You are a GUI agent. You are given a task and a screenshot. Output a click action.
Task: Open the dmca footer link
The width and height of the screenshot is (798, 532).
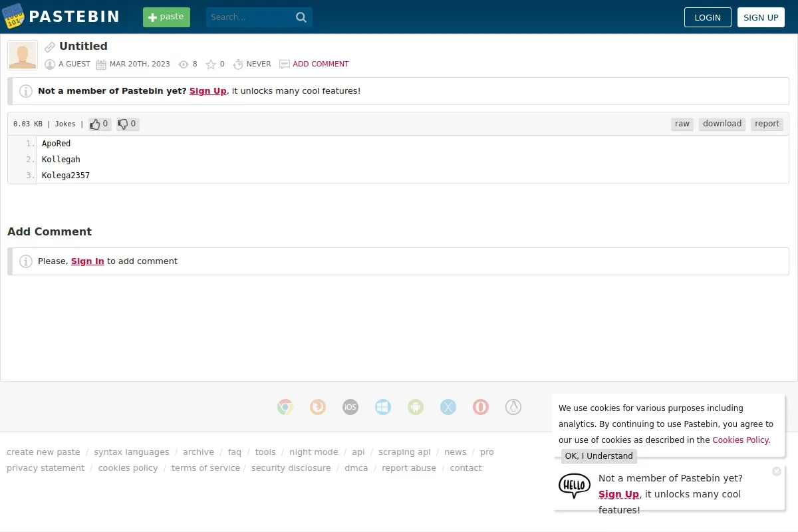(356, 468)
